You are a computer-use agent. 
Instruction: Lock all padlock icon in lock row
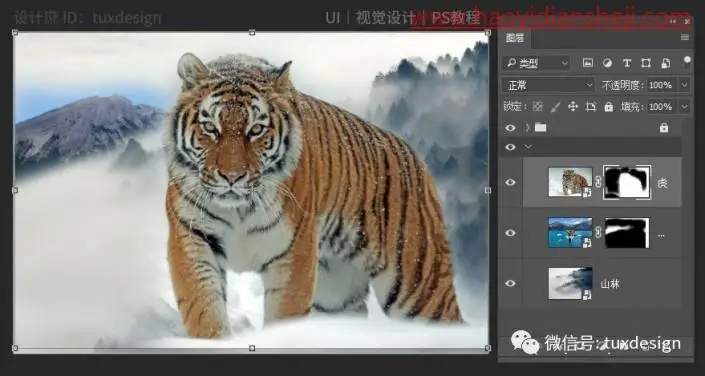(609, 107)
